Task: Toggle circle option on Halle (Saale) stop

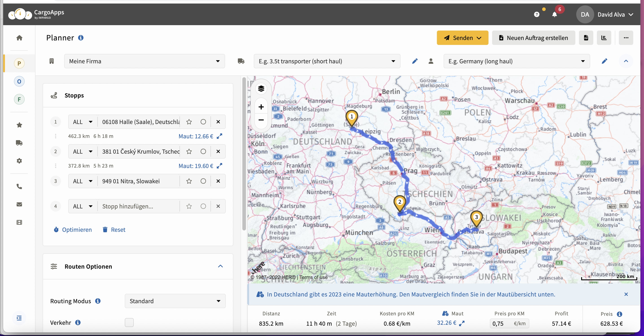Action: pyautogui.click(x=203, y=122)
